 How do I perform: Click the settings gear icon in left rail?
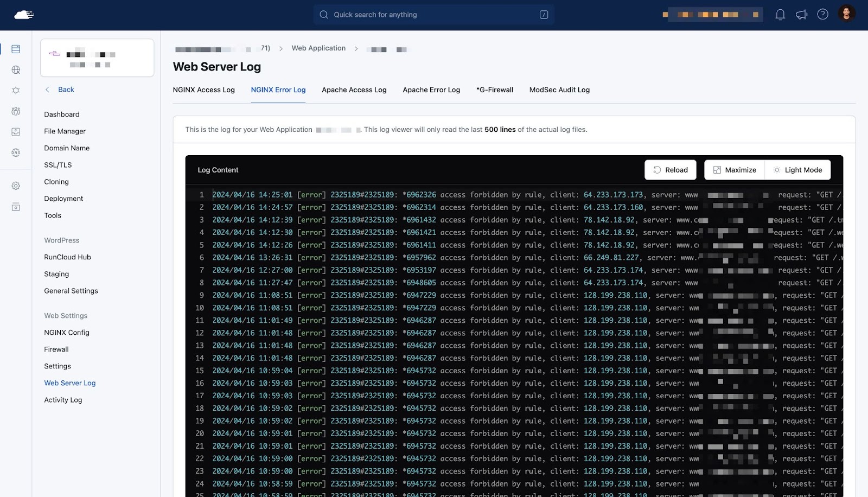pyautogui.click(x=16, y=186)
